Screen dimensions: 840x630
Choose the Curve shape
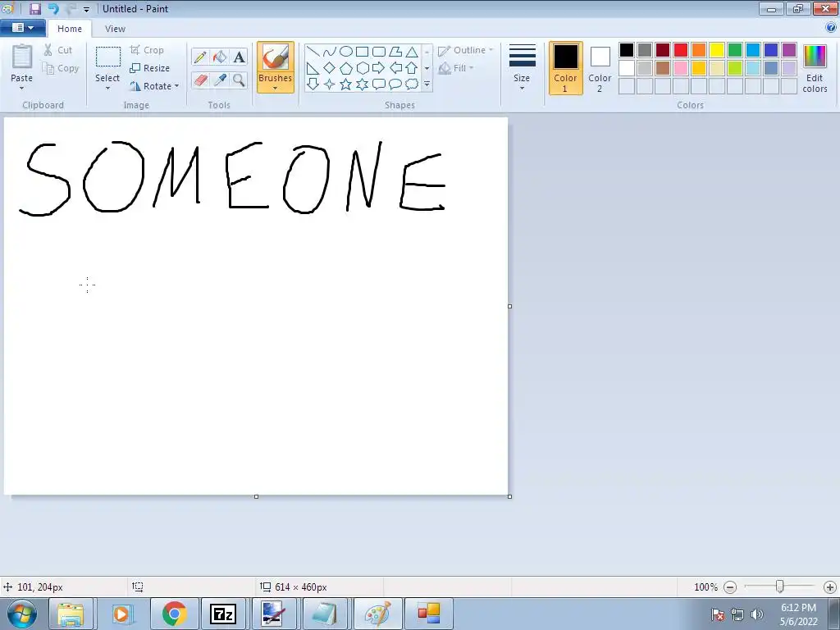pos(330,52)
